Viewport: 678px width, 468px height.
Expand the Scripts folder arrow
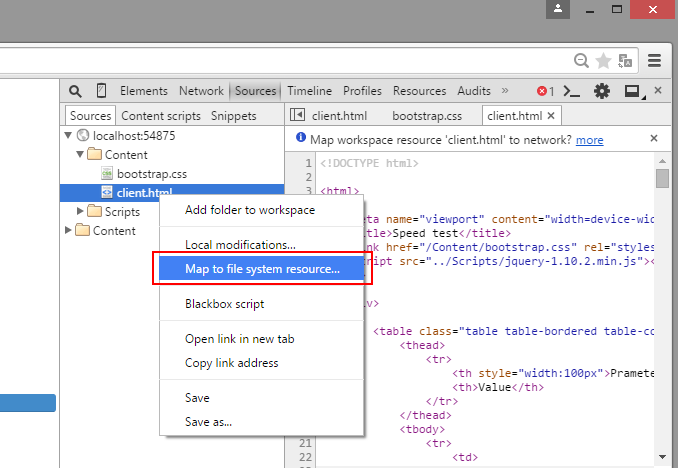click(x=80, y=211)
